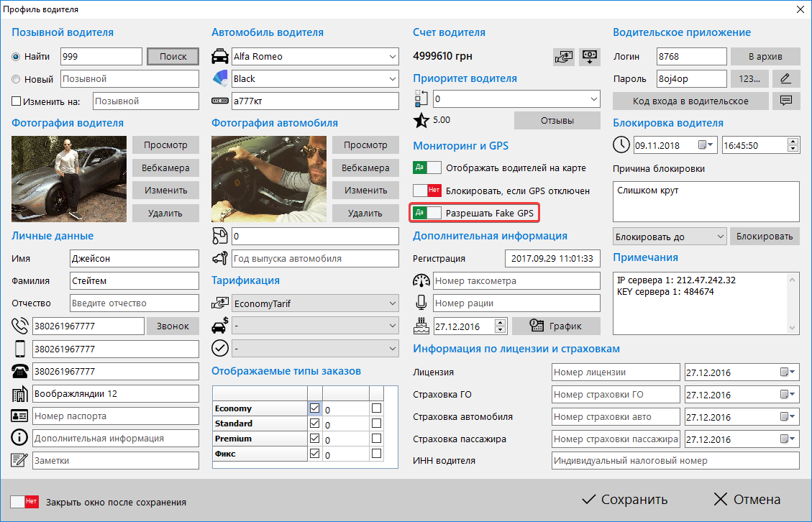Toggle Разрешать Fake GPS switch
This screenshot has width=812, height=522.
(427, 212)
